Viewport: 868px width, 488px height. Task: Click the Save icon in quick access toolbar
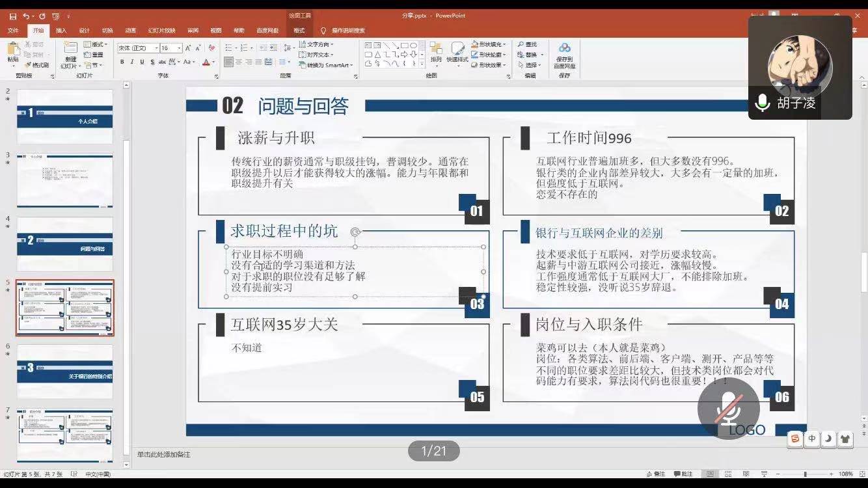[x=13, y=16]
